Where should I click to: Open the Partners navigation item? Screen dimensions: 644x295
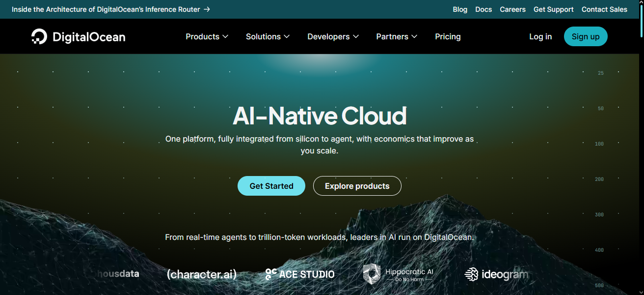click(397, 36)
